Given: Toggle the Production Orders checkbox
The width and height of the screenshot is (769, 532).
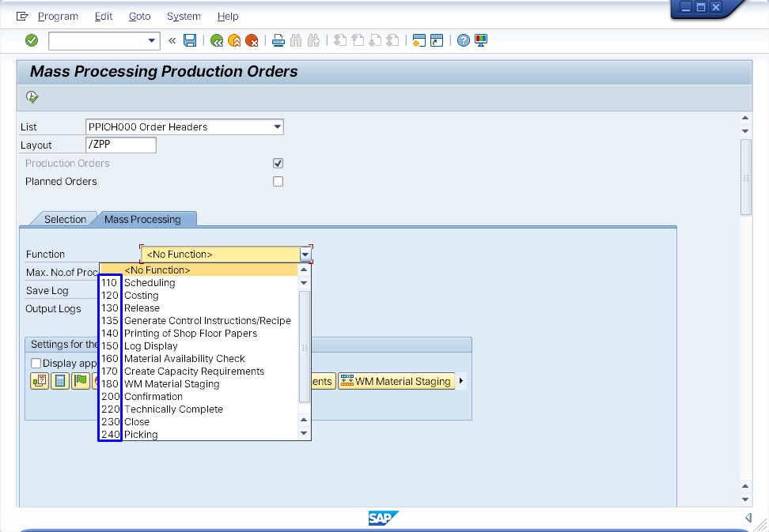Looking at the screenshot, I should (278, 163).
